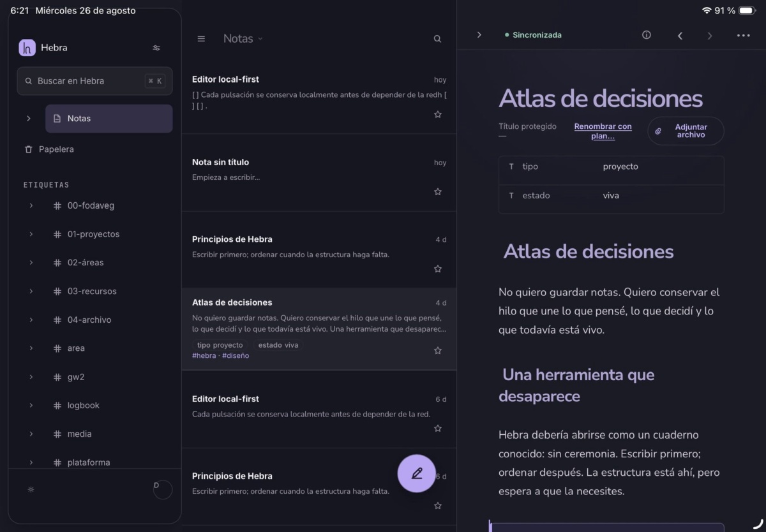Expand the 02-áreas tag
766x532 pixels.
[31, 262]
